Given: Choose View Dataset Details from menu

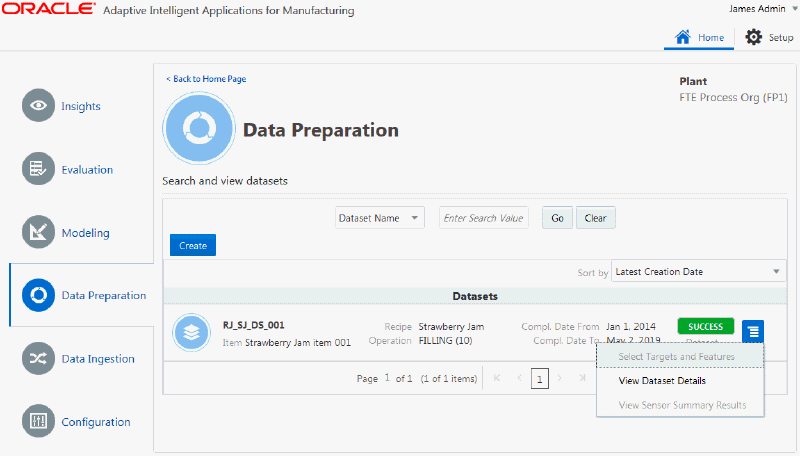Looking at the screenshot, I should 662,381.
